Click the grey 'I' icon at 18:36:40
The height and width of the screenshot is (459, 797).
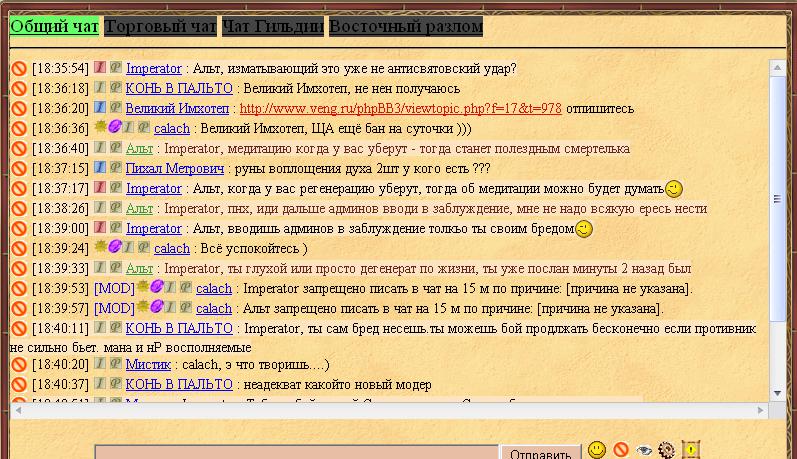(x=100, y=147)
